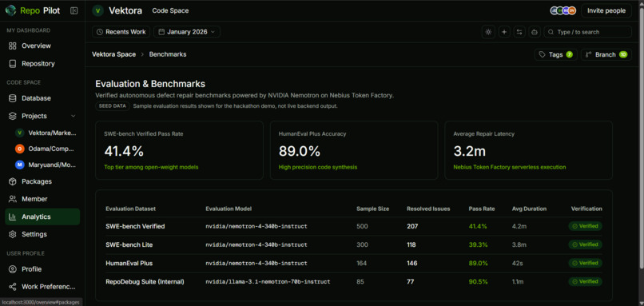Click the blue Maryuandi project avatar
Viewport: 644px width, 306px height.
click(x=20, y=165)
